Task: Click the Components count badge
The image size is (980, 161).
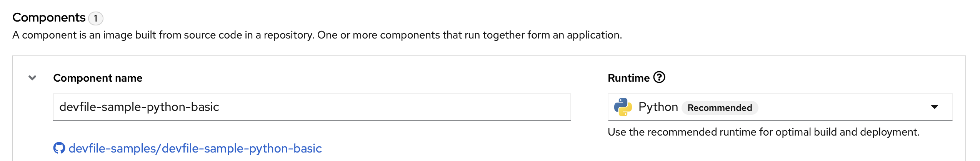Action: tap(95, 18)
